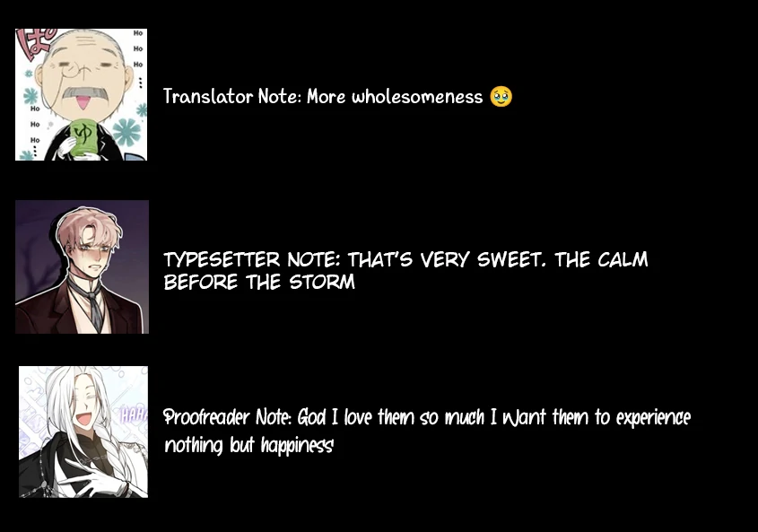Click the word 'SWEET' in typesetter note
758x532 pixels.
tap(511, 259)
